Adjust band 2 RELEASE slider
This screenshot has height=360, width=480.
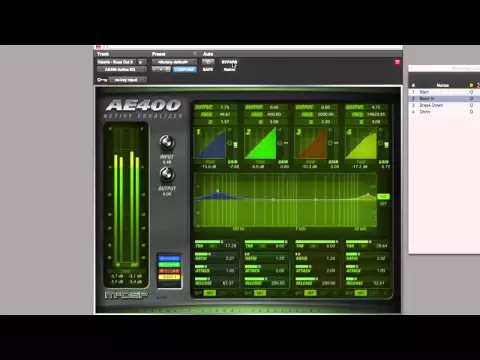point(266,279)
